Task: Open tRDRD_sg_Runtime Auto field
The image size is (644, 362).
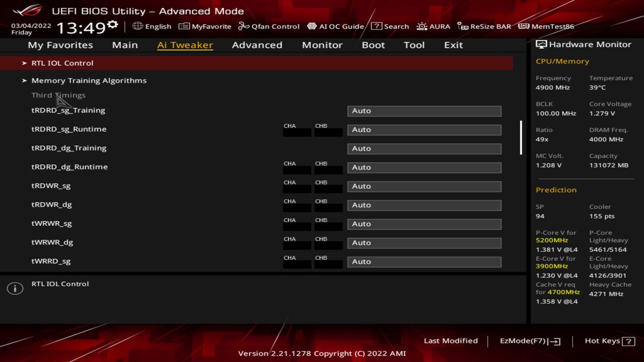Action: [424, 130]
